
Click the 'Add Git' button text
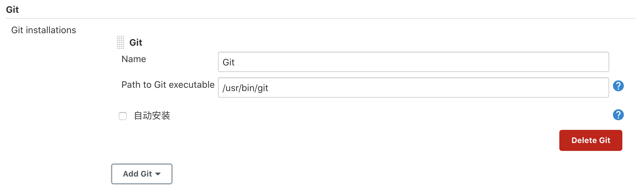coord(137,174)
